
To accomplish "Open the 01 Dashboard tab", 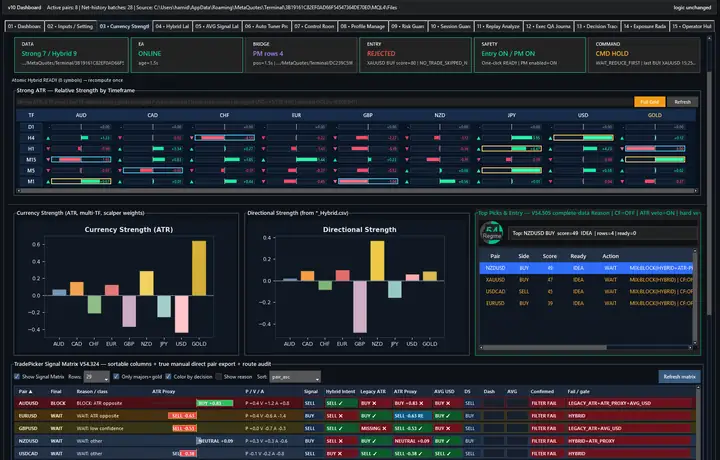I will pos(24,27).
